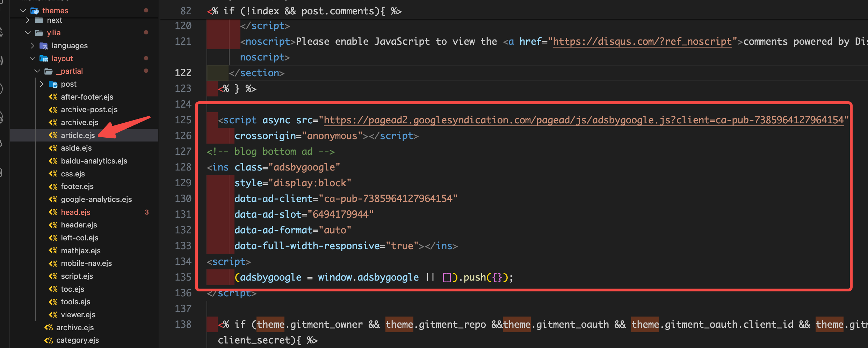Screen dimensions: 868x348
Task: Open left-col.ejs file
Action: coord(80,238)
